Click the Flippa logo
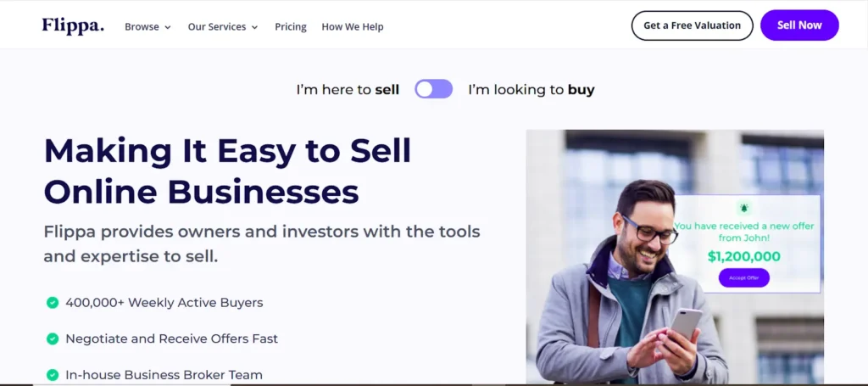Viewport: 868px width, 386px height. [x=73, y=25]
